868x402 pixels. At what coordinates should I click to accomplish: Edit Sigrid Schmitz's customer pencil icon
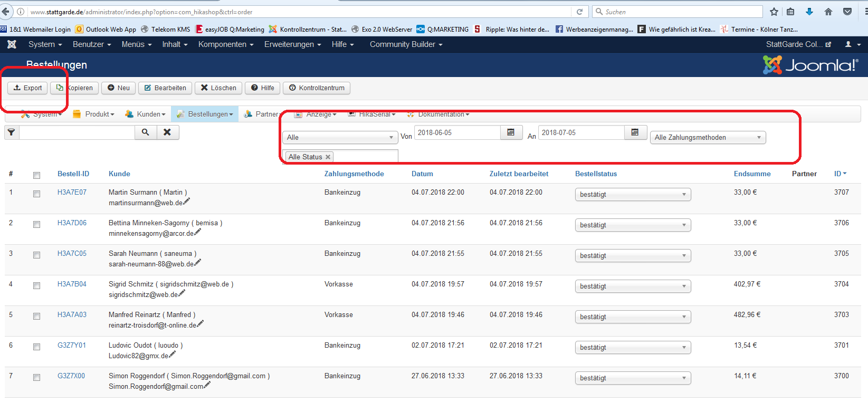point(182,293)
